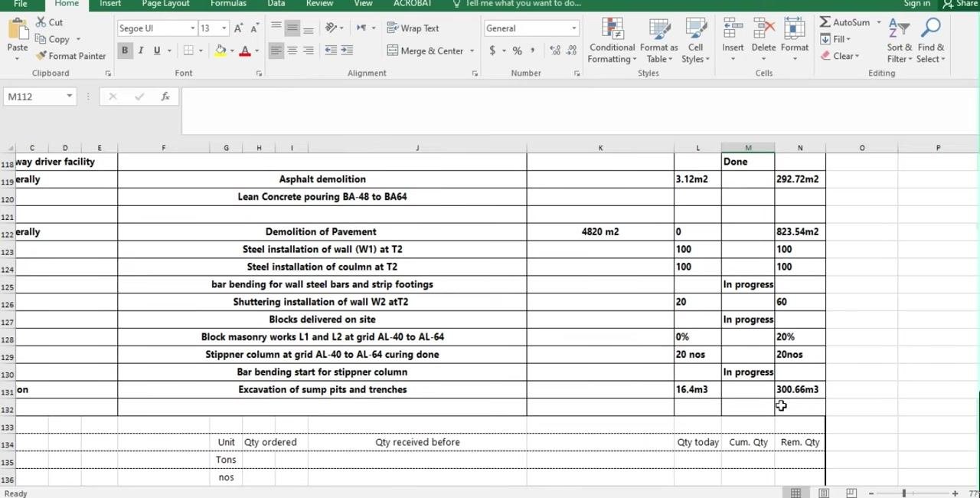Click Tell me what you want to do
980x498 pixels.
pyautogui.click(x=517, y=4)
